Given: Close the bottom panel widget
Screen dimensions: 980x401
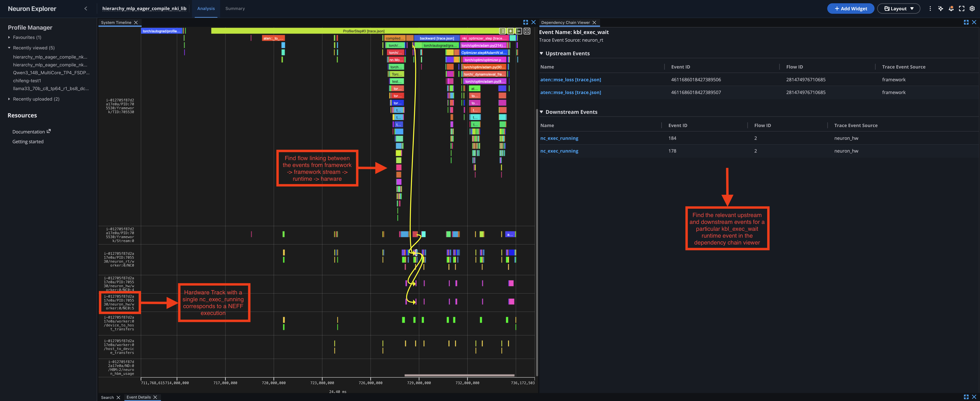Looking at the screenshot, I should (x=974, y=397).
